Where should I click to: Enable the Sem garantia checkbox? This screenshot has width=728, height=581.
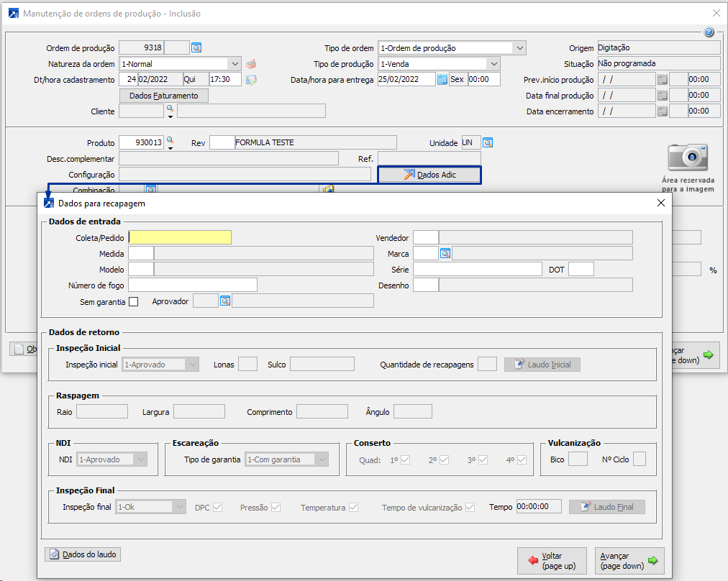(133, 302)
